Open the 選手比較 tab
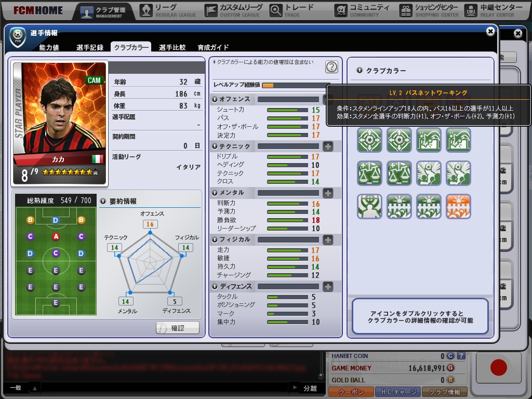Image resolution: width=532 pixels, height=399 pixels. pyautogui.click(x=172, y=47)
